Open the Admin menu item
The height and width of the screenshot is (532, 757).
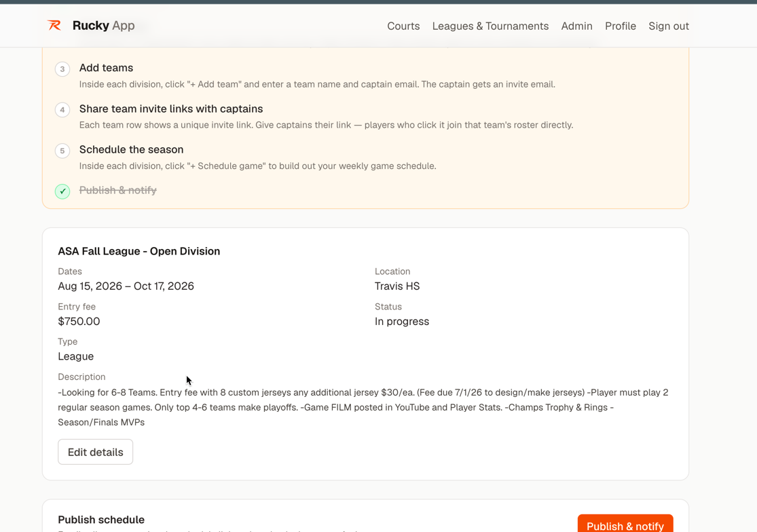[576, 26]
